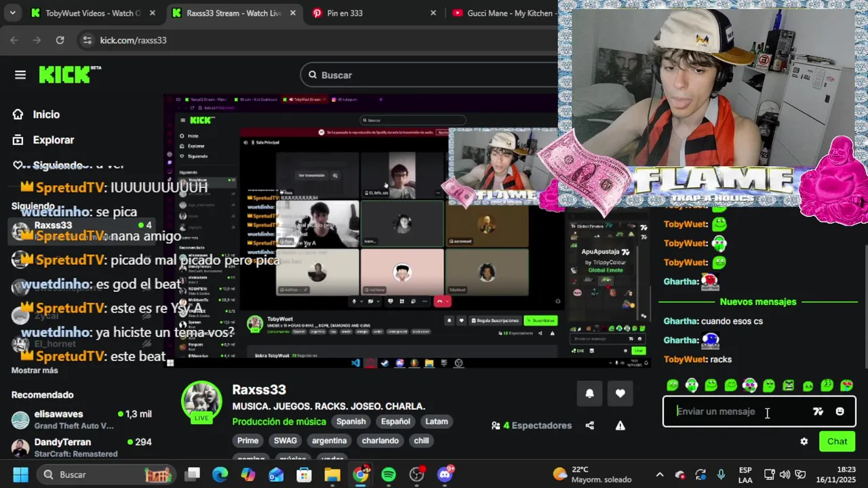Click the green Chat send button

coord(837,441)
